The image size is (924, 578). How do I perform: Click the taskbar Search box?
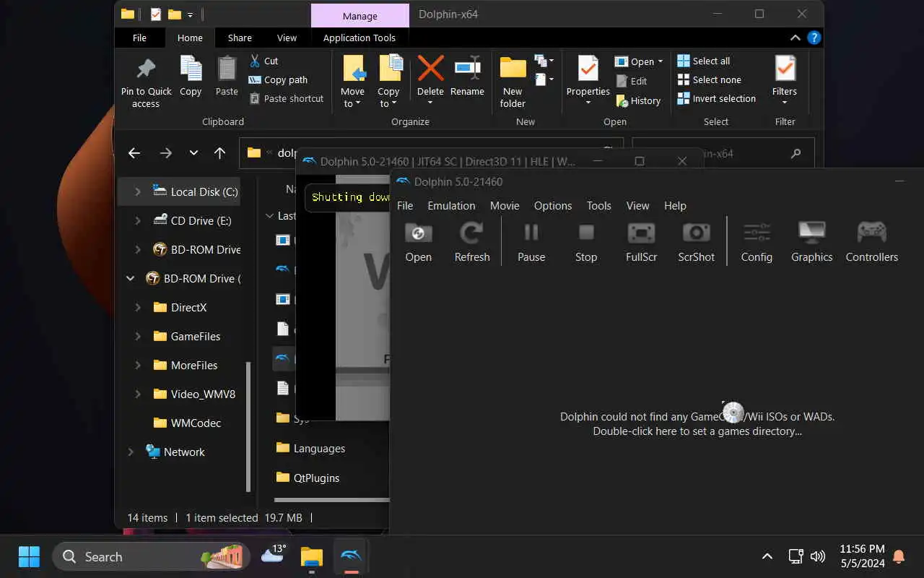(151, 556)
